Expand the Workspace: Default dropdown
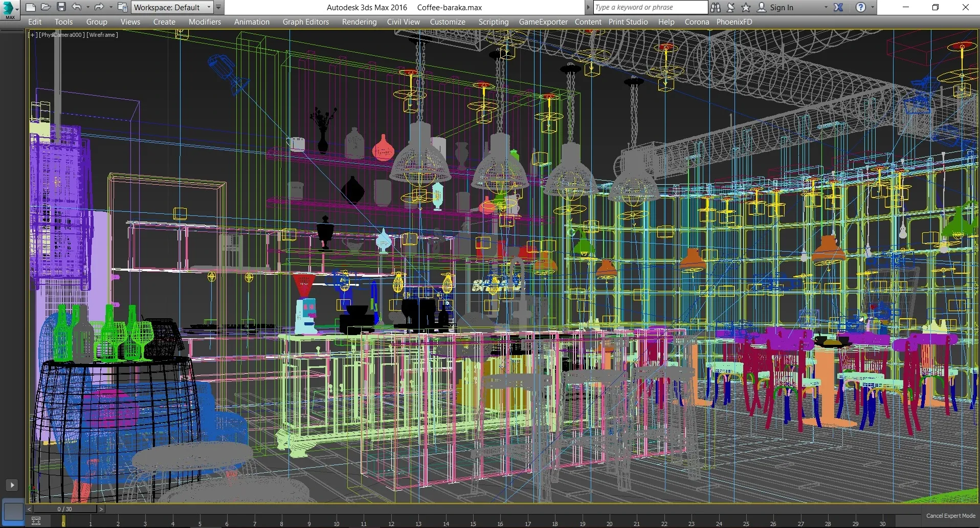Viewport: 980px width, 528px height. click(209, 7)
